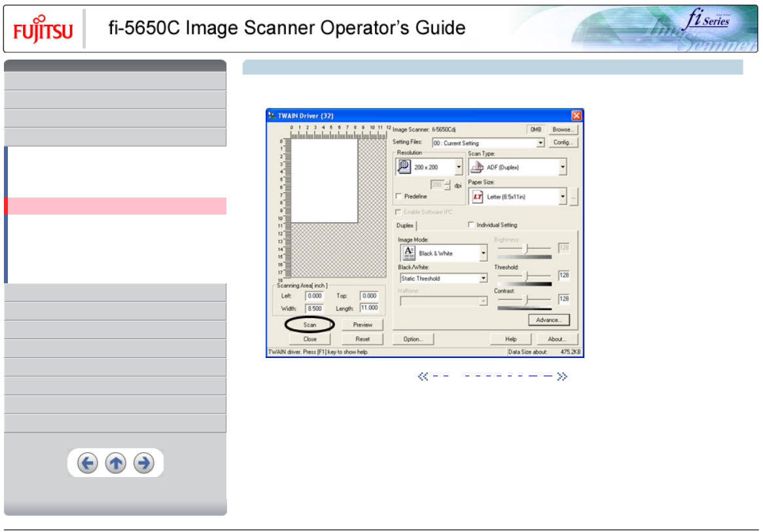Click the Left scanning area field
763x532 pixels.
coord(314,296)
